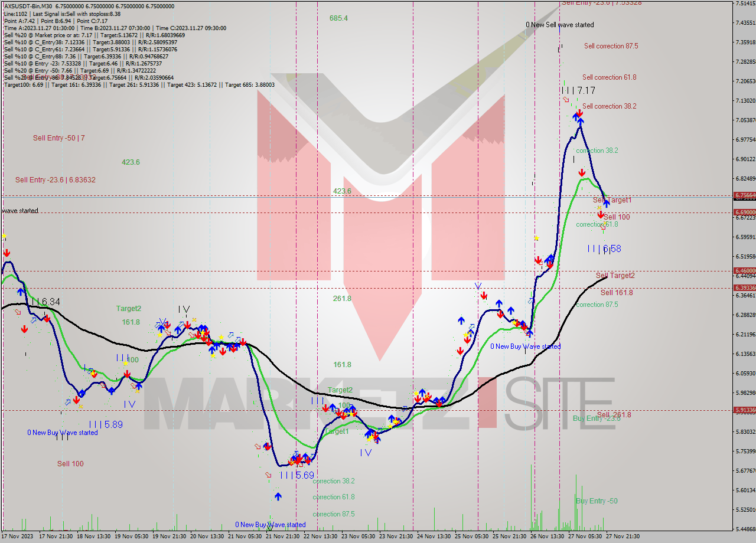The image size is (756, 543).
Task: Click the 'Sell Entry -50 | 7' label
Action: (x=59, y=138)
